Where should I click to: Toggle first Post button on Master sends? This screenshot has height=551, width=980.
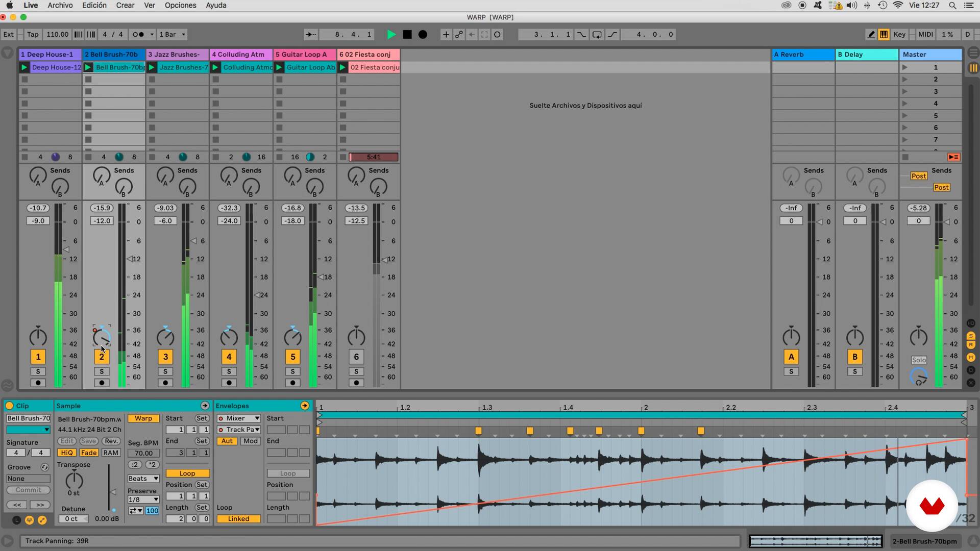[x=918, y=176]
